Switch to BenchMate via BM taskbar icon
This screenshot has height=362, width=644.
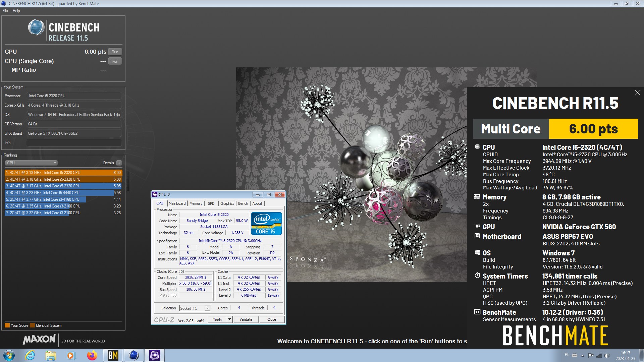113,355
